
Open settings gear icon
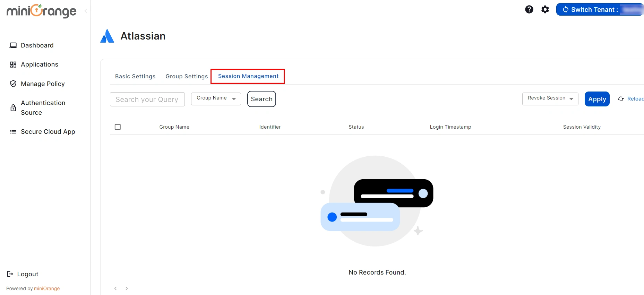545,9
